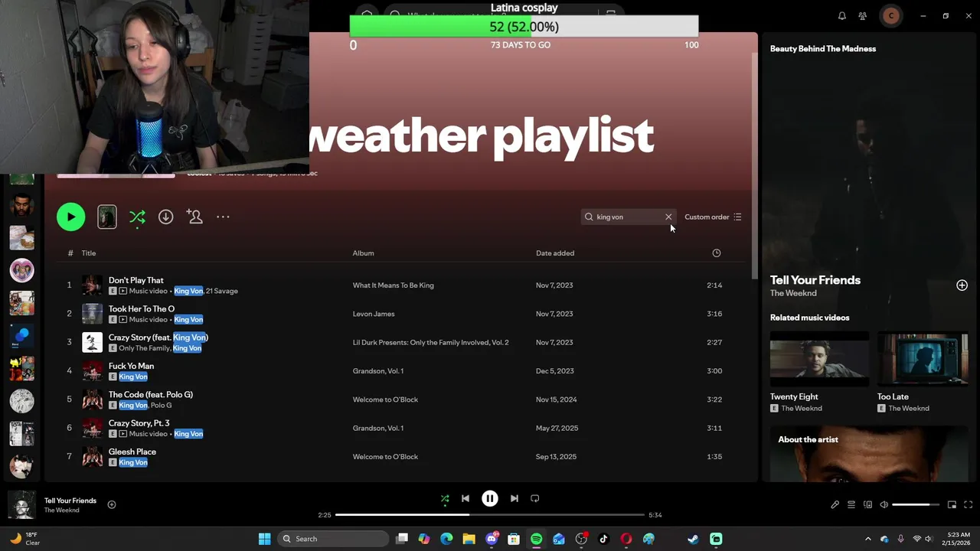Open the Custom order sort dropdown

point(713,217)
